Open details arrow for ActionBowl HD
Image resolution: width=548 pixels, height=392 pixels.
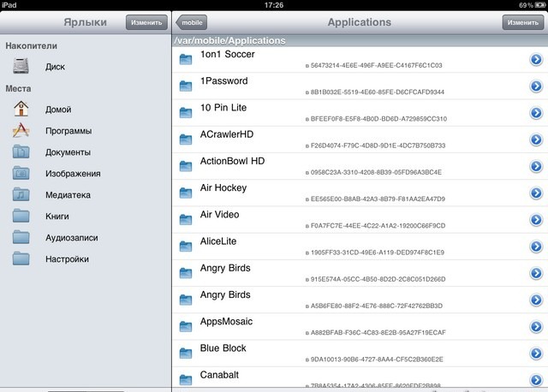536,166
